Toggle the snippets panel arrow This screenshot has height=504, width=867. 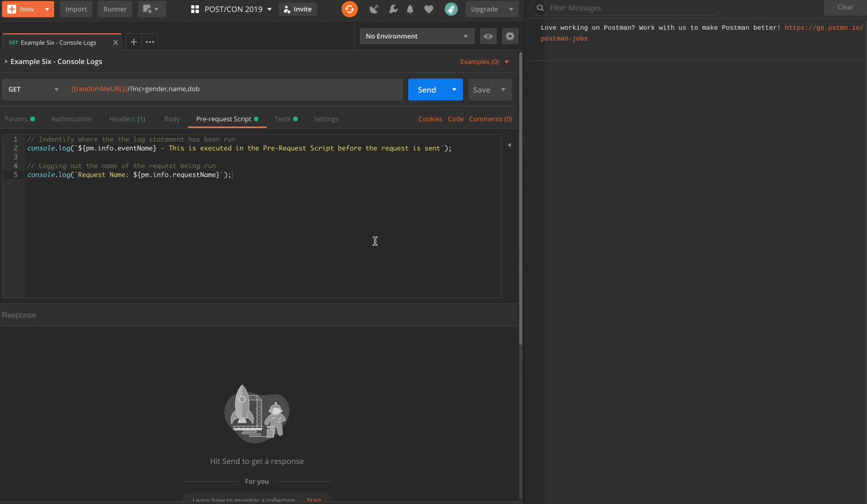click(509, 145)
